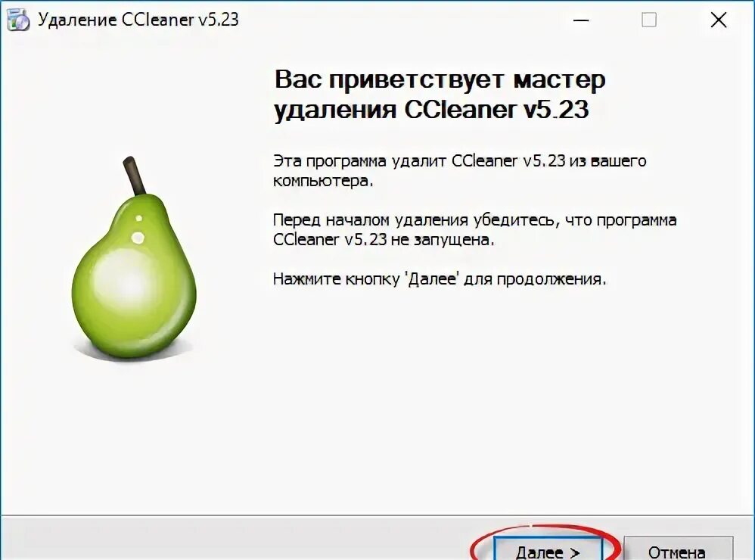Click the bold heading 'Вас приветствует мастер'

coord(440,79)
